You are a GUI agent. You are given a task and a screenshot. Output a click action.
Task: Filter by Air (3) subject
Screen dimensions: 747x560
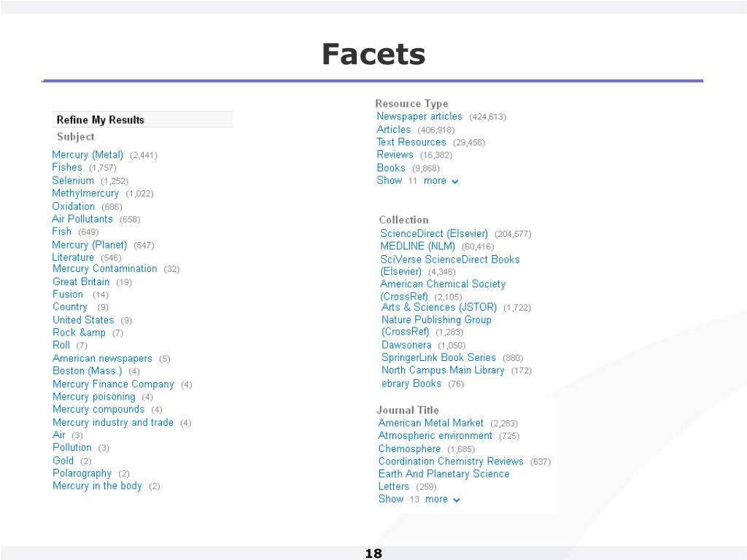pos(58,435)
